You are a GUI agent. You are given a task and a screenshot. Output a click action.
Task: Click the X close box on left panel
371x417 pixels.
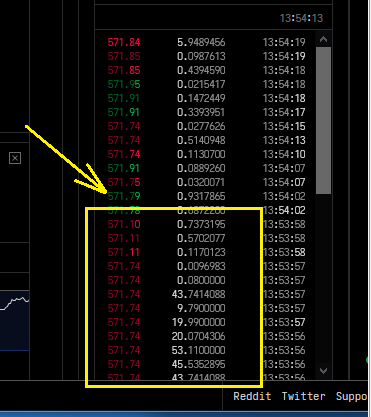point(15,158)
